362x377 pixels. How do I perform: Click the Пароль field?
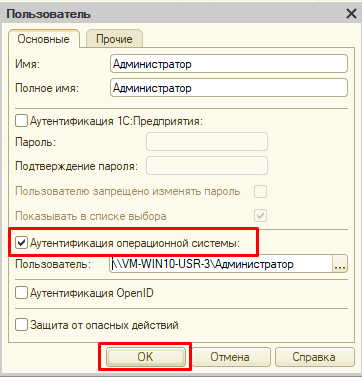pyautogui.click(x=207, y=142)
